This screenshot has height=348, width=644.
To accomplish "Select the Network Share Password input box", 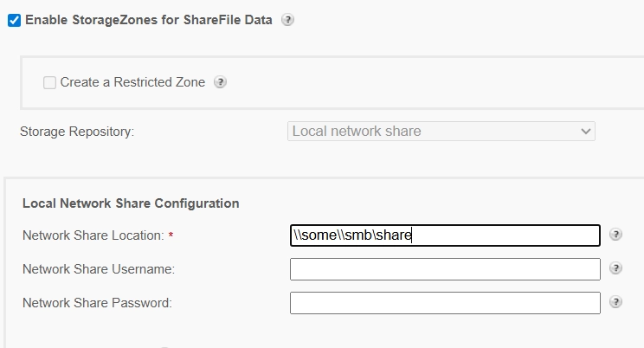I will point(445,303).
